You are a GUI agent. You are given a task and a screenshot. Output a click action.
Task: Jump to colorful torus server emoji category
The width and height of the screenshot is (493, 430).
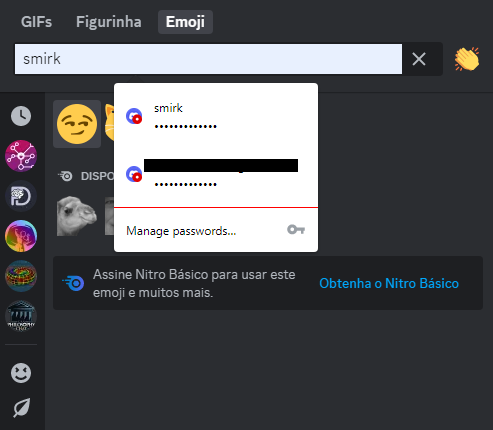tap(21, 276)
